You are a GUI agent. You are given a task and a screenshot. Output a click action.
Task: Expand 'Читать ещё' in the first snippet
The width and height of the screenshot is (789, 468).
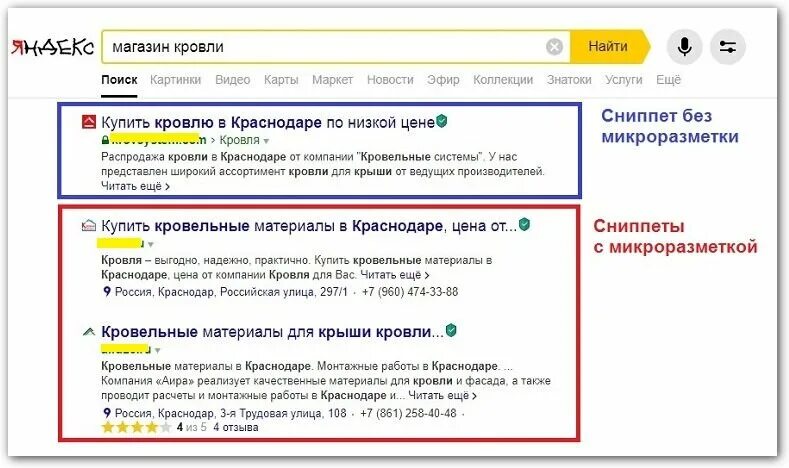(x=135, y=186)
